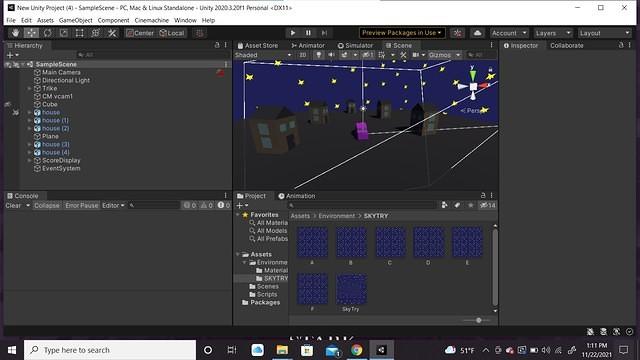The height and width of the screenshot is (360, 640).
Task: Enable Error Pause in Console
Action: tap(82, 205)
